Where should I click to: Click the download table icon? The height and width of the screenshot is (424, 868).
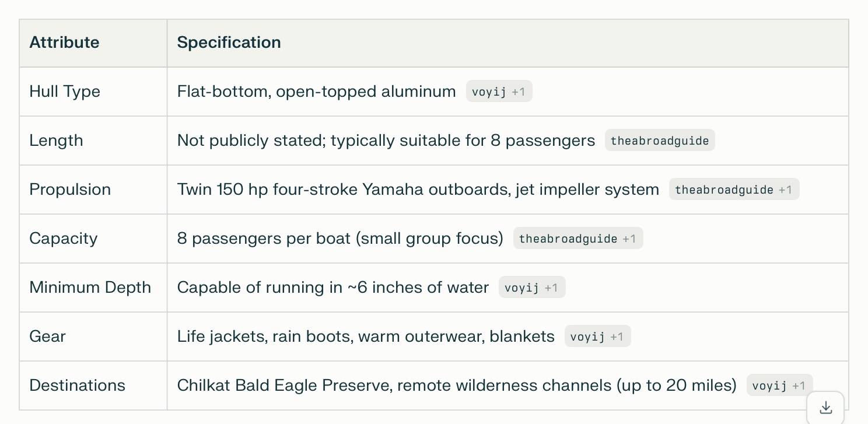click(x=825, y=408)
